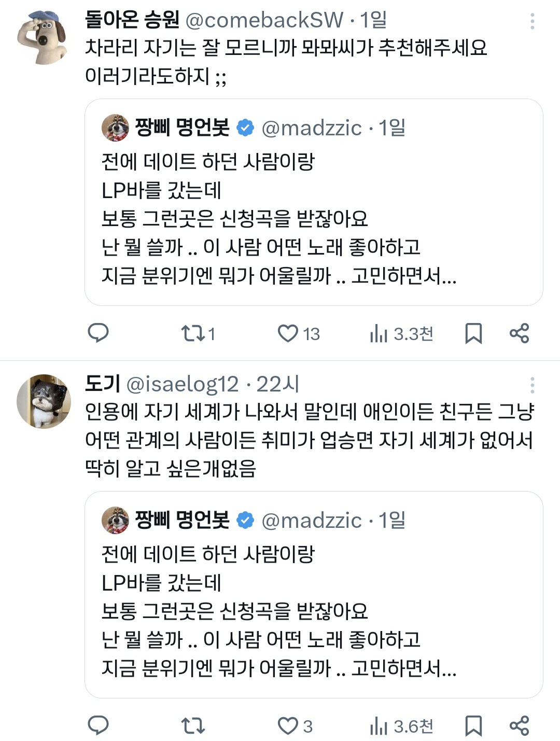Open quoted 짱삐 명언봇 tweet under 도기
This screenshot has height=741, width=560.
[x=313, y=610]
